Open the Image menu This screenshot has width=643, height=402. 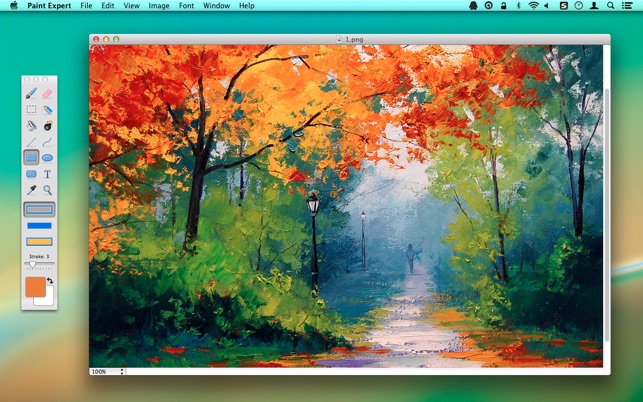click(159, 6)
